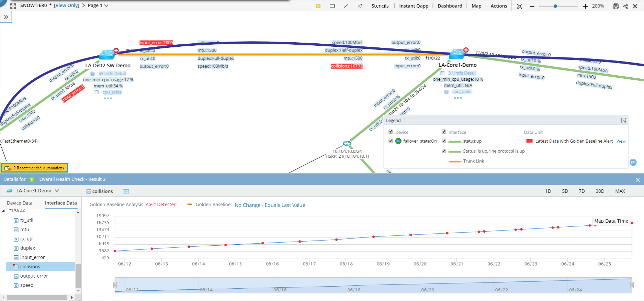
Task: Open the 53 Intfs Detail link
Action: [x=112, y=74]
